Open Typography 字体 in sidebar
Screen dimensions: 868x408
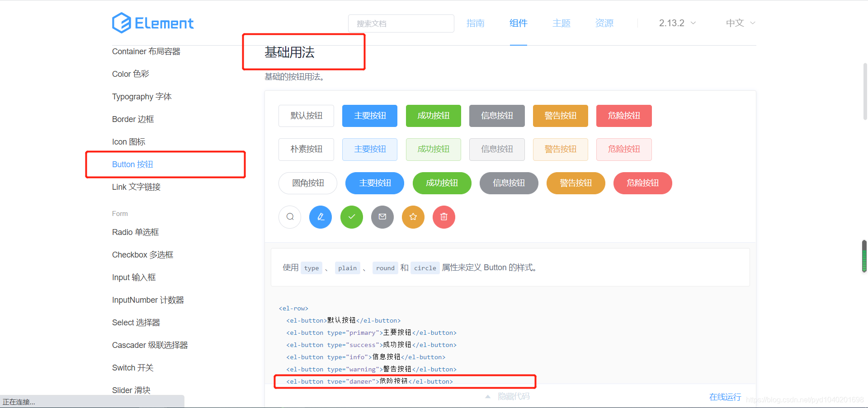pyautogui.click(x=142, y=97)
